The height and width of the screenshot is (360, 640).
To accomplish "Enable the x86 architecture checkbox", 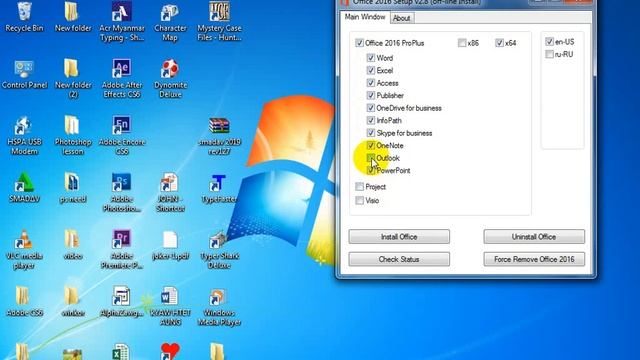I will (x=462, y=43).
